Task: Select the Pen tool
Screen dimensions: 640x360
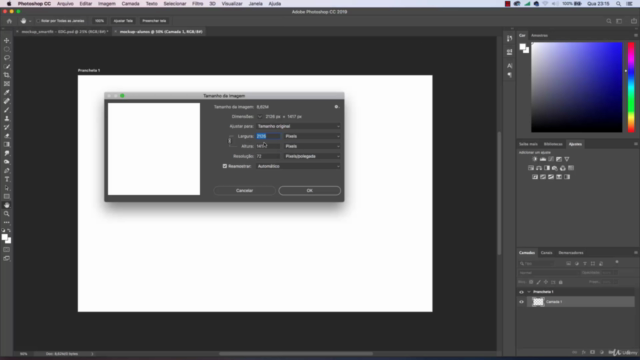Action: [x=7, y=171]
